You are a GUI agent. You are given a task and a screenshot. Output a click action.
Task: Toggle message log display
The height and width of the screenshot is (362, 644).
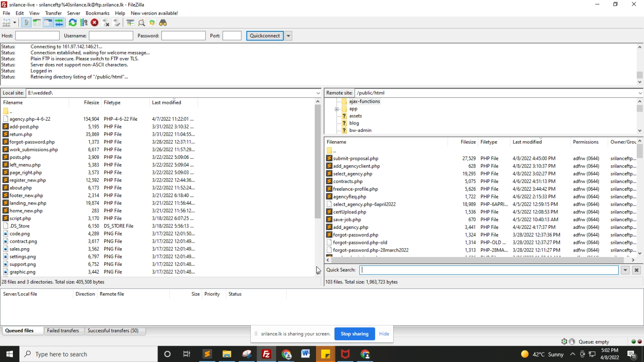[x=27, y=23]
